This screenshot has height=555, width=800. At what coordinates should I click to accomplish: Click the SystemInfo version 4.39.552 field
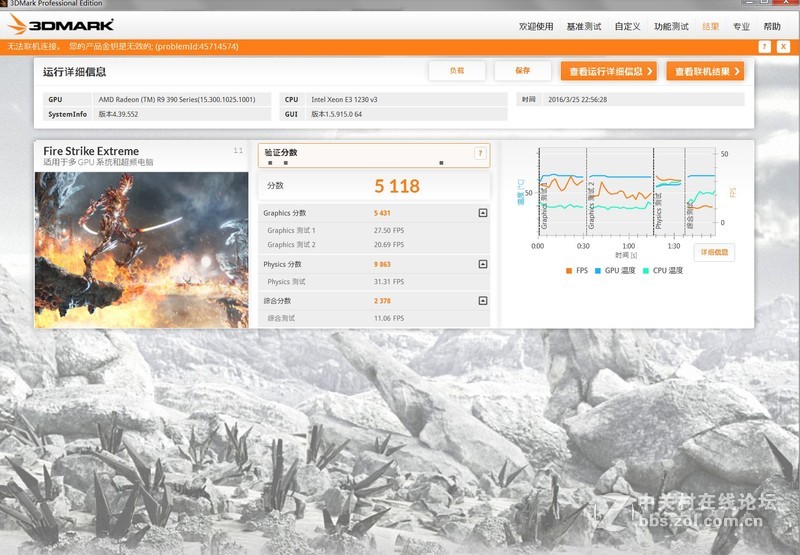(x=182, y=114)
